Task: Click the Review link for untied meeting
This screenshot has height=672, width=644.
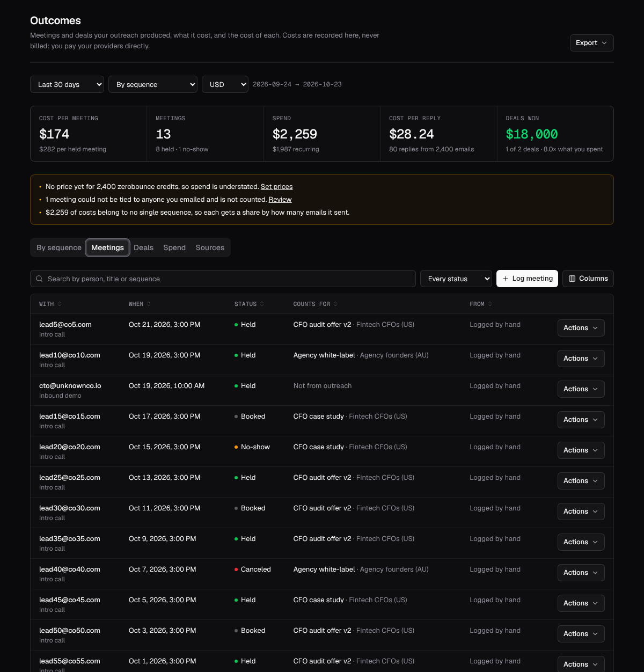Action: (280, 200)
